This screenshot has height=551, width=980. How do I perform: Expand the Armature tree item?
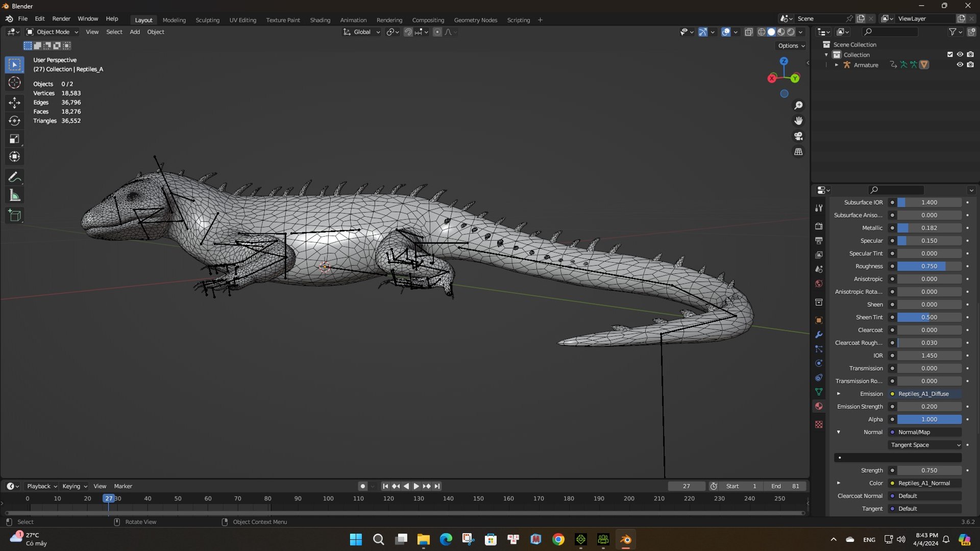(x=836, y=65)
